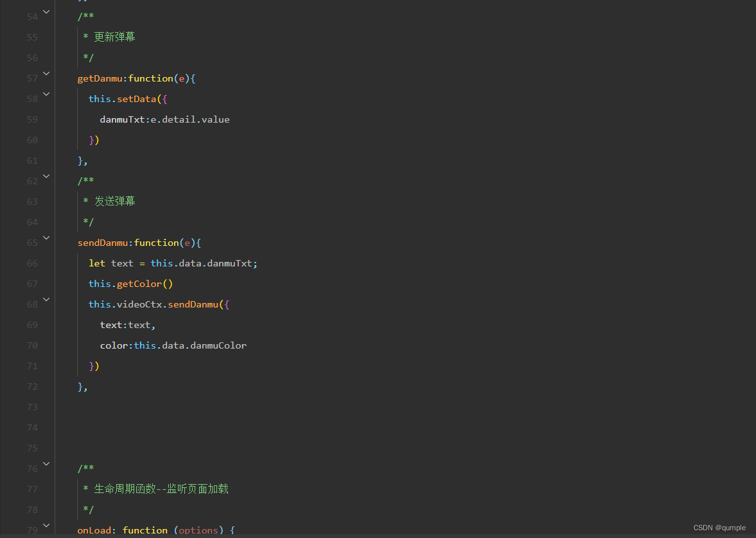The height and width of the screenshot is (538, 756).
Task: Click the options parameter on line 79
Action: click(x=198, y=530)
